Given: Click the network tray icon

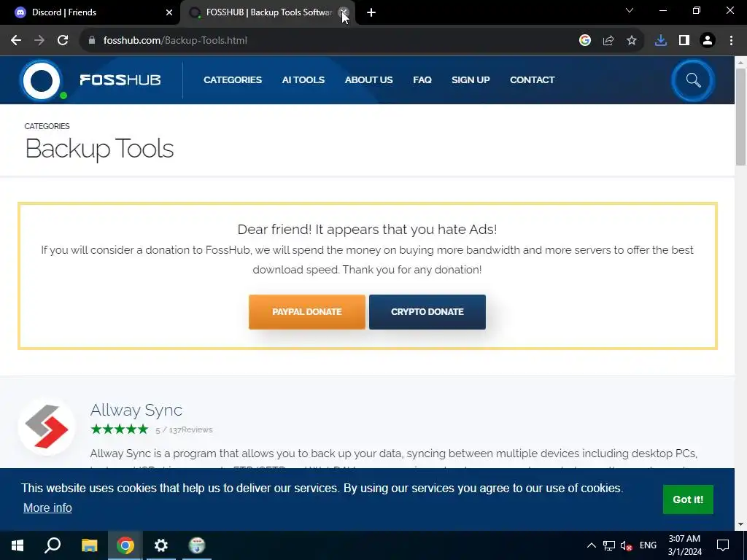Looking at the screenshot, I should [x=609, y=545].
